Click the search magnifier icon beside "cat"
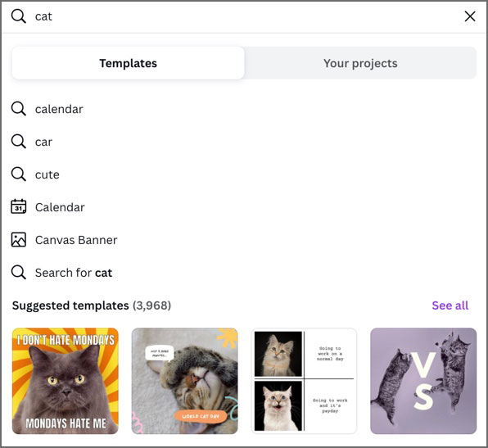 tap(18, 16)
